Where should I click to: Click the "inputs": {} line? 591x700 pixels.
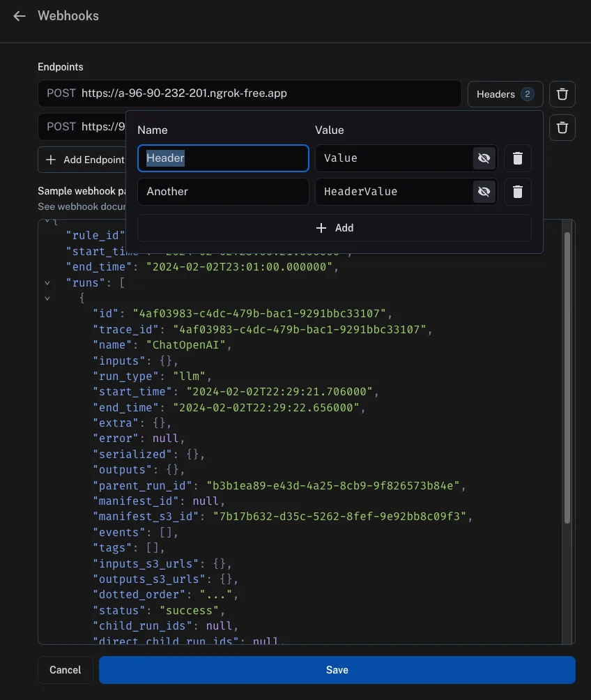click(135, 360)
